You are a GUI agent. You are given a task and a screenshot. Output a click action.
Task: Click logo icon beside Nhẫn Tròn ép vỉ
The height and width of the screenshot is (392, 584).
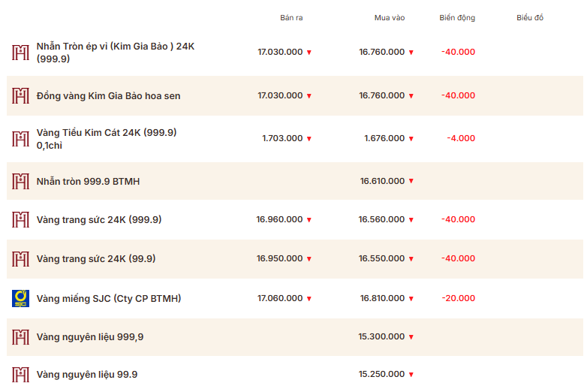tap(20, 53)
